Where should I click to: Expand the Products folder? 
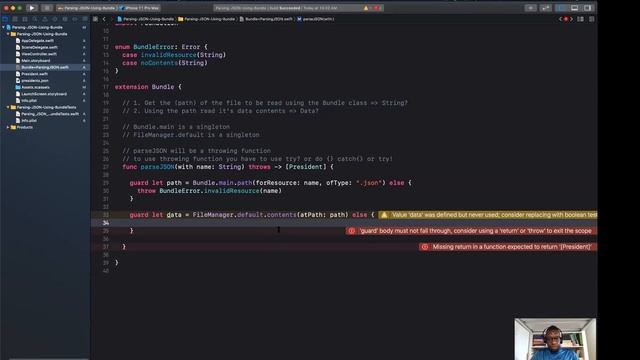[8, 127]
